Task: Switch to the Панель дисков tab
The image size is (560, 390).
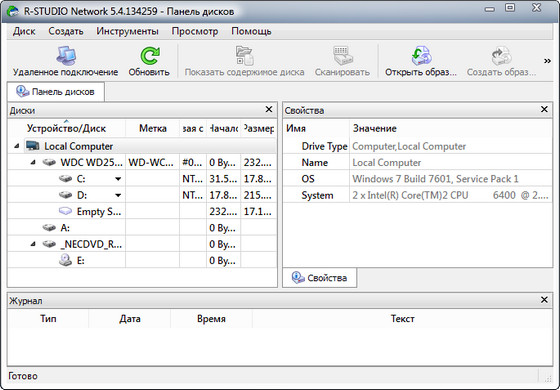Action: click(56, 92)
